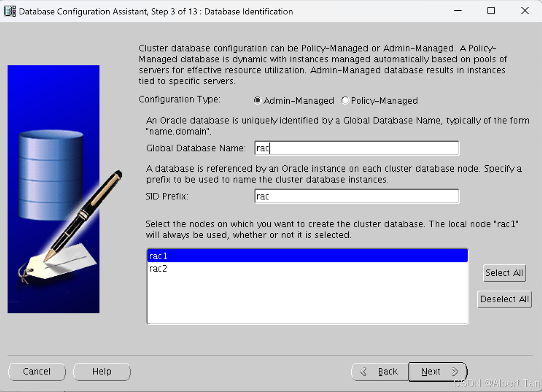Close the assistant window
Image resolution: width=542 pixels, height=392 pixels.
[x=525, y=11]
